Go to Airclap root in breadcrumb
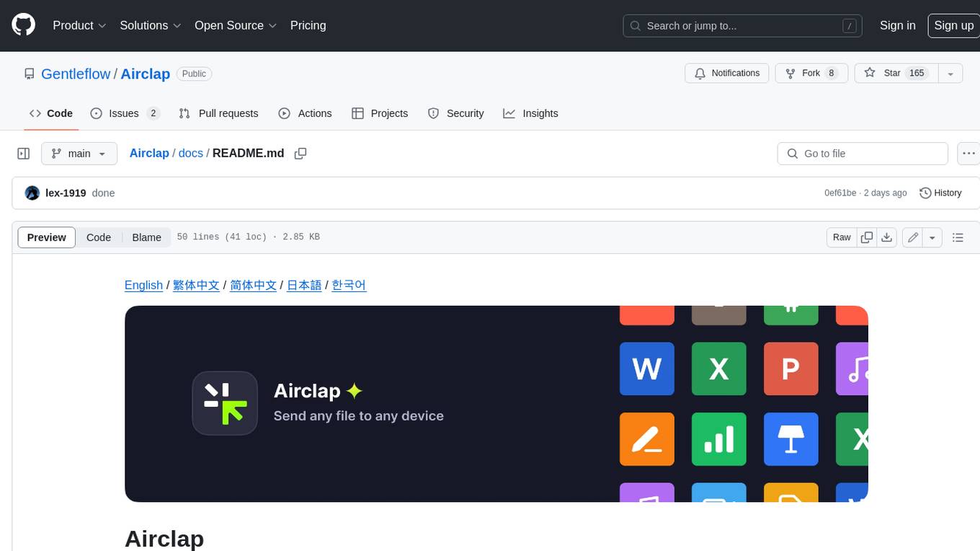The height and width of the screenshot is (551, 980). click(x=149, y=153)
